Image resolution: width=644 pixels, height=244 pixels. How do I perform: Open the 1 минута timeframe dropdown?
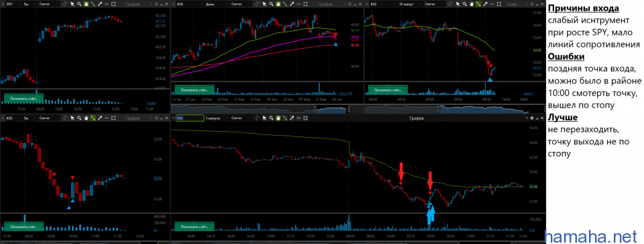[217, 118]
